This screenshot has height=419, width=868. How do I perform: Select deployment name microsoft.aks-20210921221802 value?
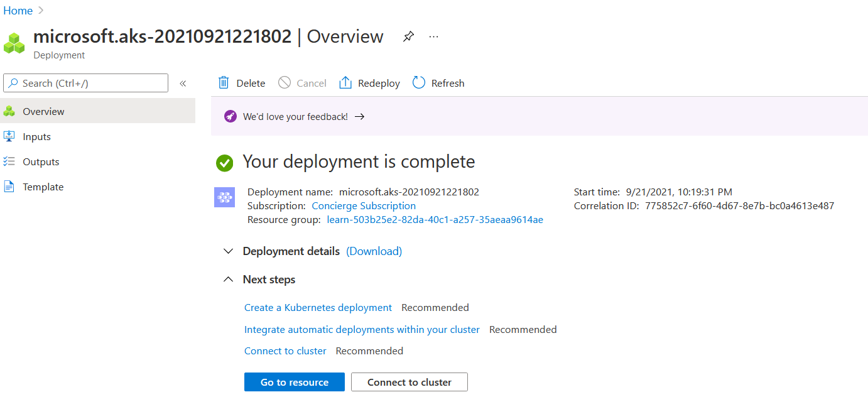tap(409, 192)
